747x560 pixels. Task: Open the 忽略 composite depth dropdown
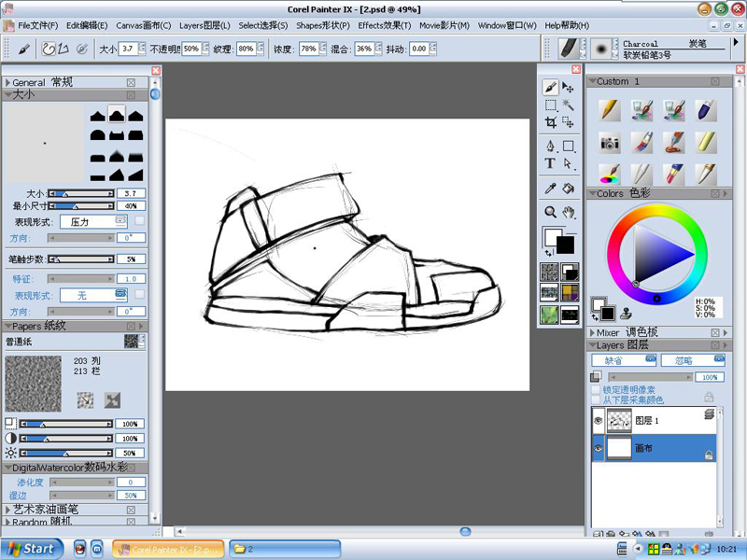[x=693, y=360]
